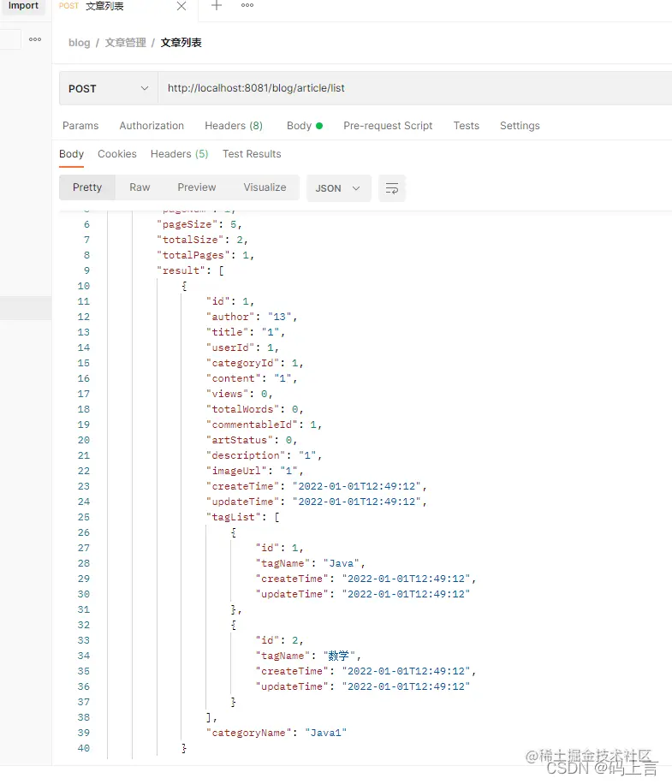672x784 pixels.
Task: Click the blog breadcrumb link
Action: tap(80, 43)
